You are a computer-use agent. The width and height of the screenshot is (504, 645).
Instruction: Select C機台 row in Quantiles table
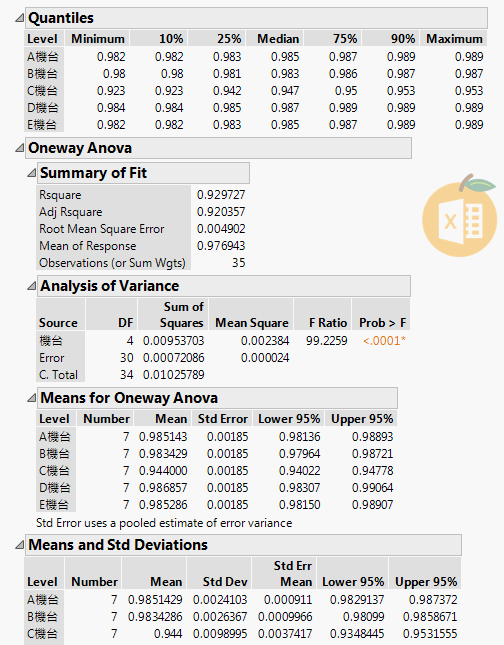(255, 90)
